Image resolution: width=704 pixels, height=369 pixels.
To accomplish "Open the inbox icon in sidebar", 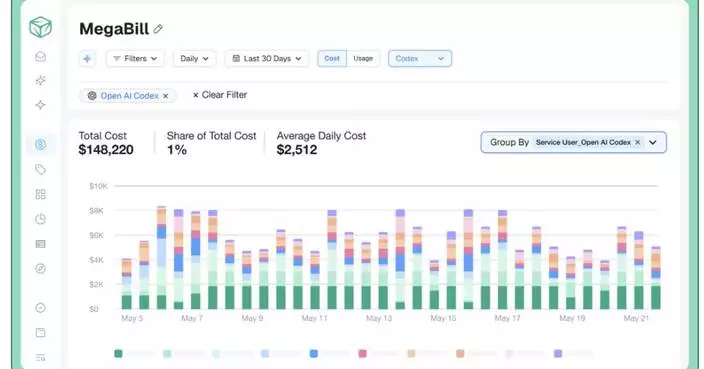I will 40,56.
